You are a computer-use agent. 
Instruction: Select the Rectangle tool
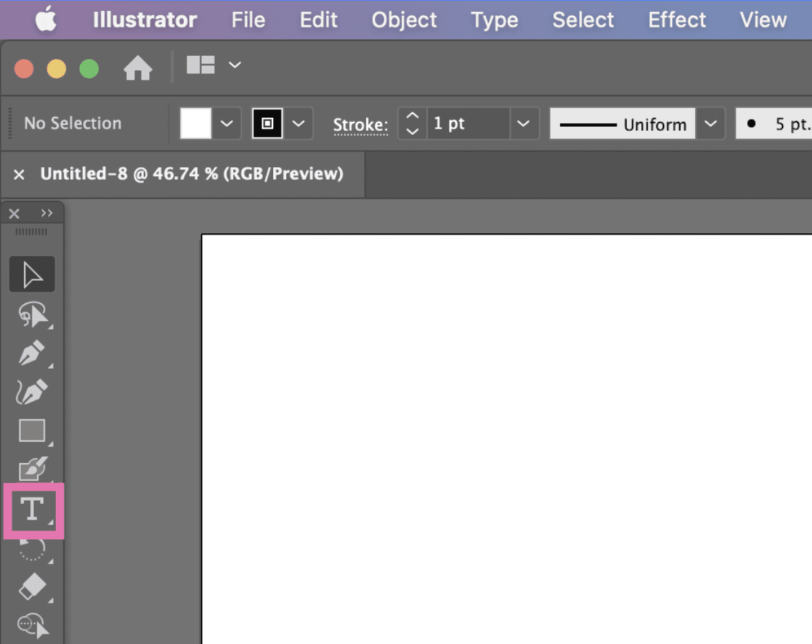point(32,430)
